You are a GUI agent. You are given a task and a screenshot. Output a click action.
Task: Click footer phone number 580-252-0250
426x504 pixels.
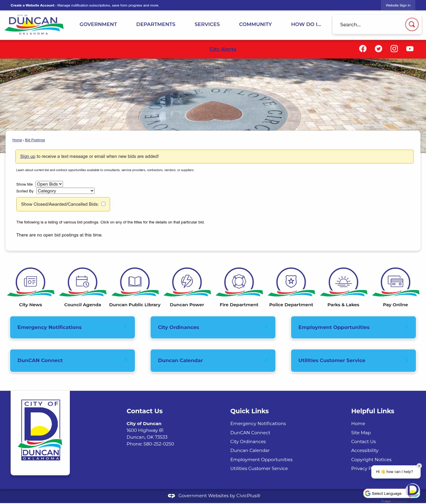[x=159, y=444]
